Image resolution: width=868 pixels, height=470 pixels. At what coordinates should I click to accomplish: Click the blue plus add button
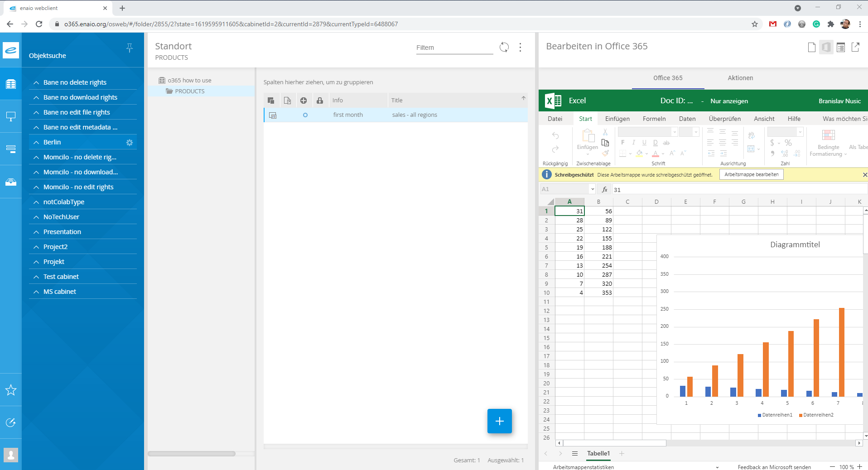499,421
